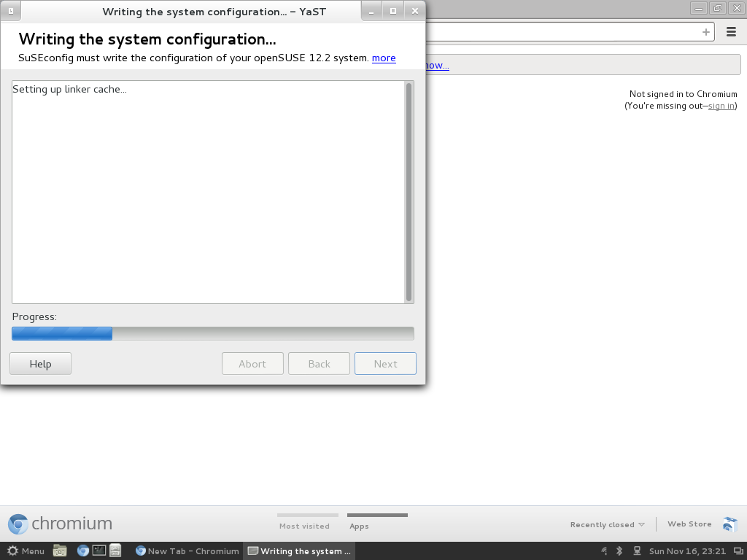This screenshot has width=747, height=560.
Task: Click the YaST log vertical scrollbar
Action: tap(409, 192)
